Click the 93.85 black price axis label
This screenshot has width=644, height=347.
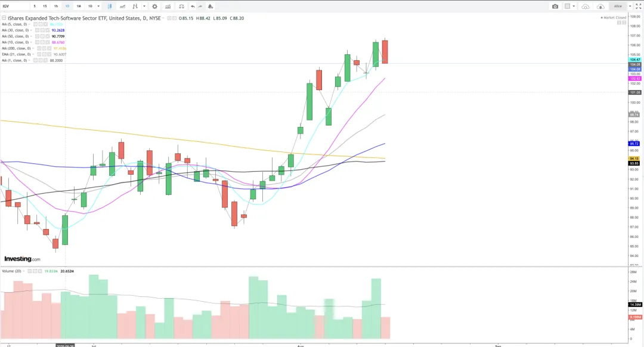tap(634, 163)
